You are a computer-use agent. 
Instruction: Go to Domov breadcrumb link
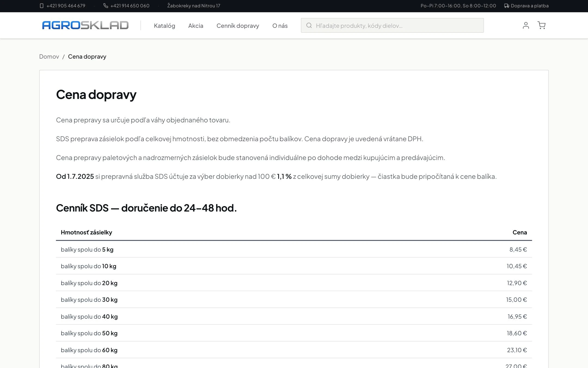pyautogui.click(x=49, y=56)
